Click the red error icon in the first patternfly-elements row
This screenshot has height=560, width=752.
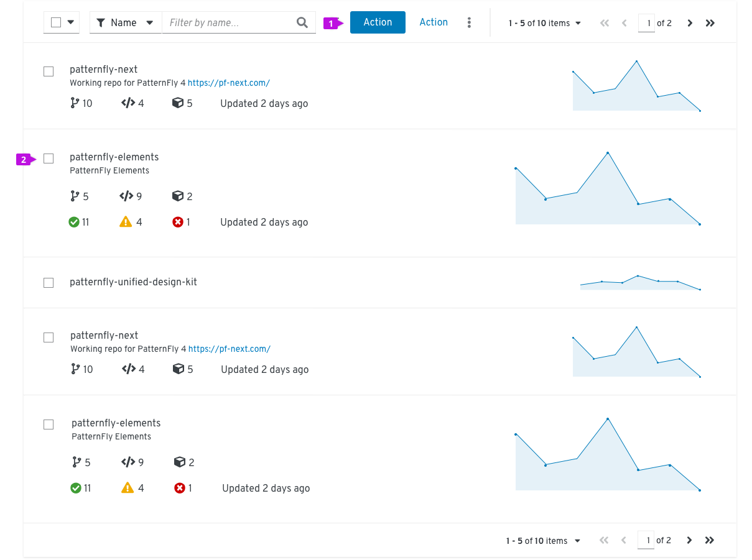(178, 222)
